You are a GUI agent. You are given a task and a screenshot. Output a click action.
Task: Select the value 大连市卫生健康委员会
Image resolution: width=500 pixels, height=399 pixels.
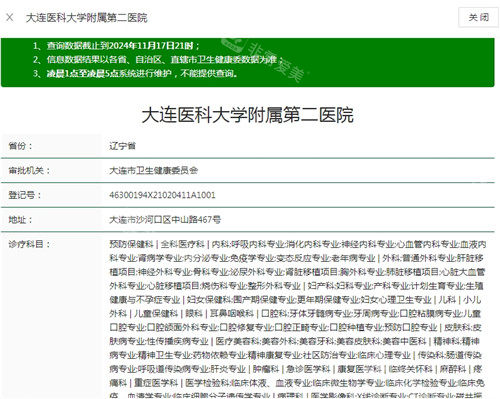[x=154, y=171]
